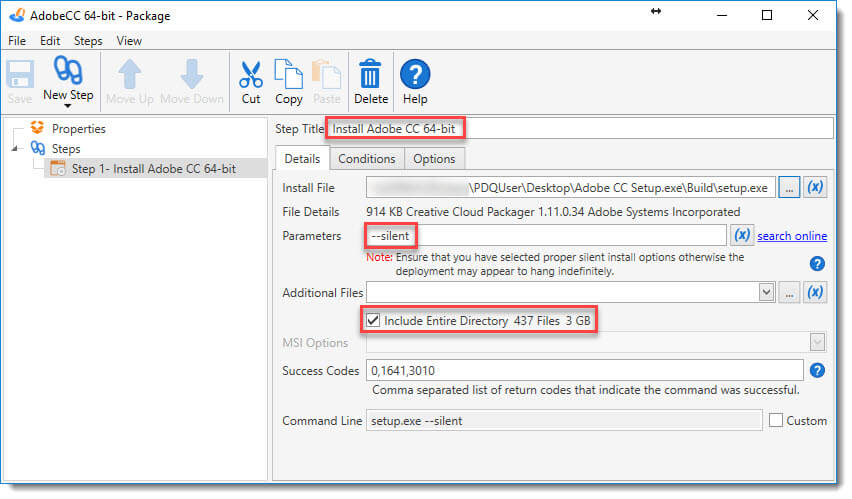Click the Copy pages icon
Viewport: 852px width, 499px height.
[289, 74]
